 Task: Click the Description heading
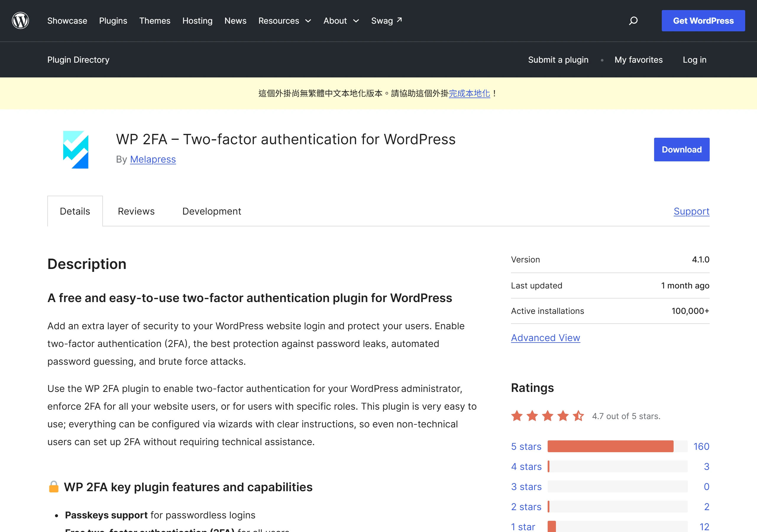point(87,264)
